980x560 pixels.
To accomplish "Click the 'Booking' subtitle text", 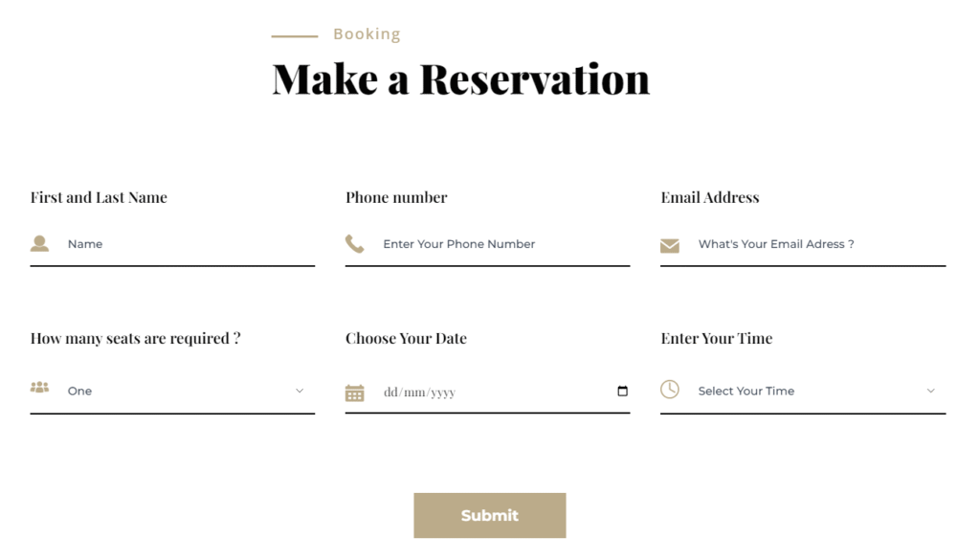I will click(x=367, y=34).
